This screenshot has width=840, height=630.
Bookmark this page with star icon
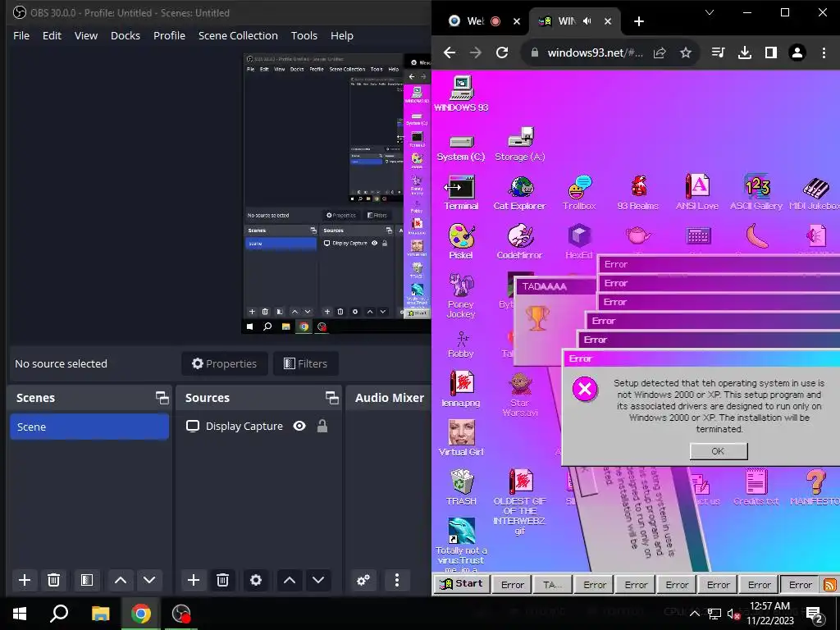coord(686,52)
